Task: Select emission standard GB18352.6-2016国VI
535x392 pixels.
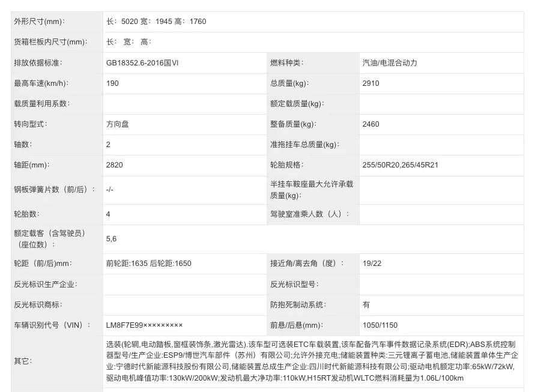Action: (x=142, y=63)
